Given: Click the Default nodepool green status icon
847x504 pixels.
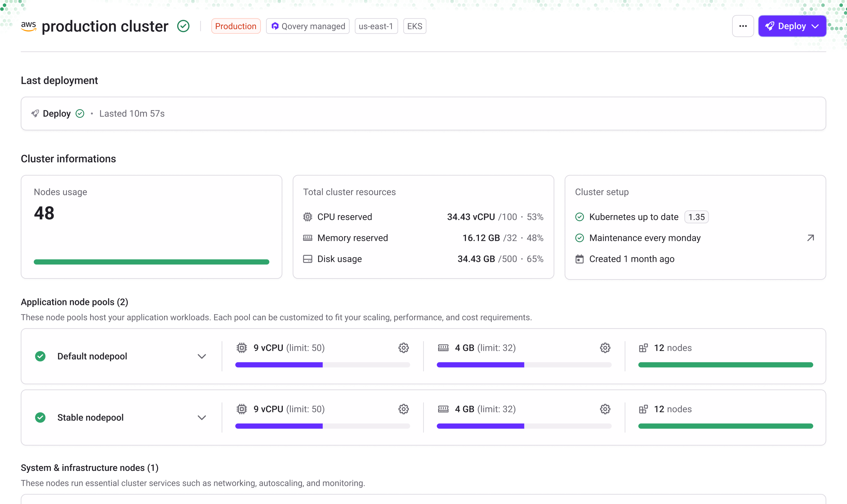Looking at the screenshot, I should (40, 356).
